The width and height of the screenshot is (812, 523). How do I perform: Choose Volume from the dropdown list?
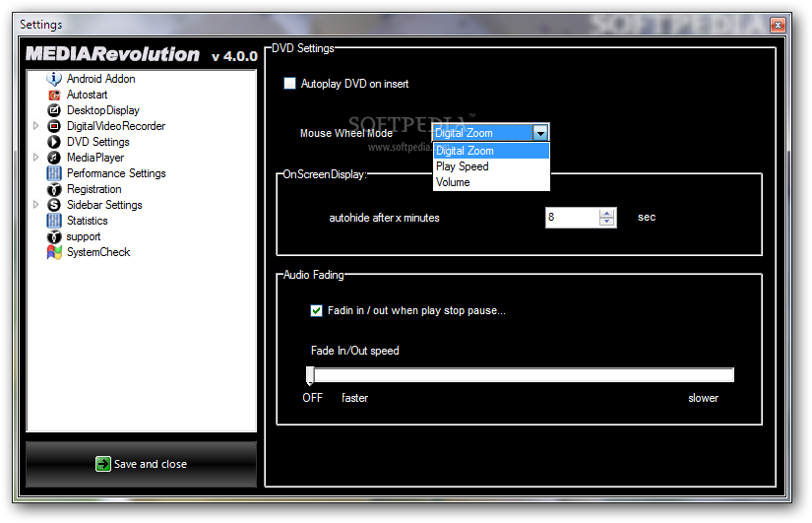pyautogui.click(x=491, y=182)
